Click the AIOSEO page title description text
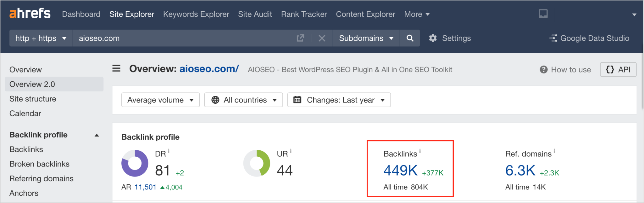 (350, 70)
